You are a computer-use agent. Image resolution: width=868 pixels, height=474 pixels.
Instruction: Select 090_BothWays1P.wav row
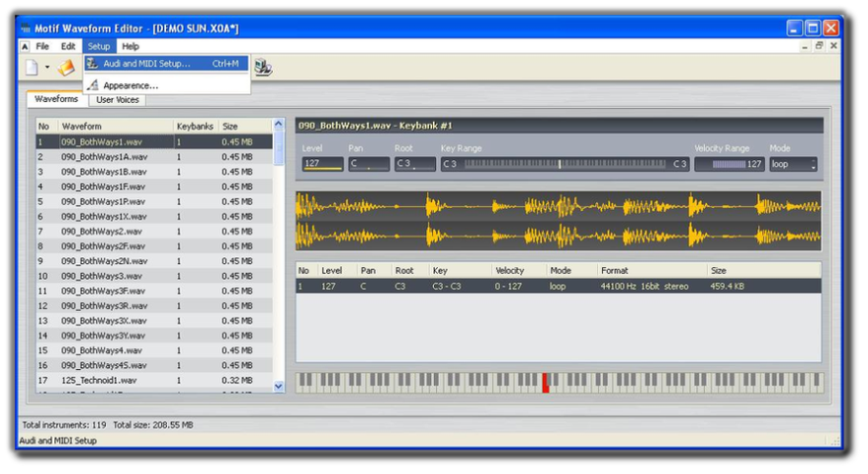click(x=154, y=202)
